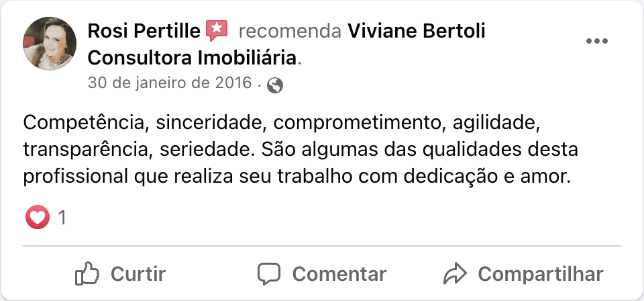The image size is (644, 301).
Task: Click the post line starting with "transparência"
Action: pos(300,149)
